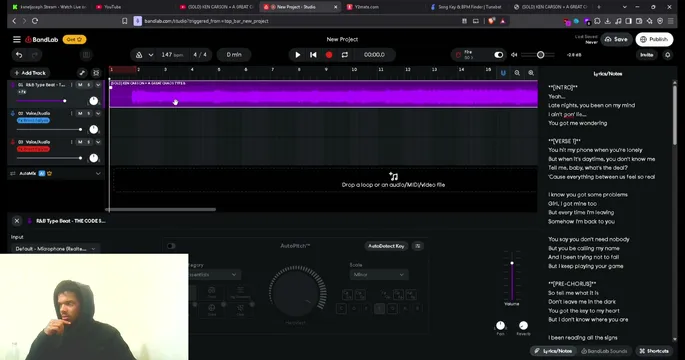Switch to the YouTube browser tab
This screenshot has width=685, height=360.
113,7
